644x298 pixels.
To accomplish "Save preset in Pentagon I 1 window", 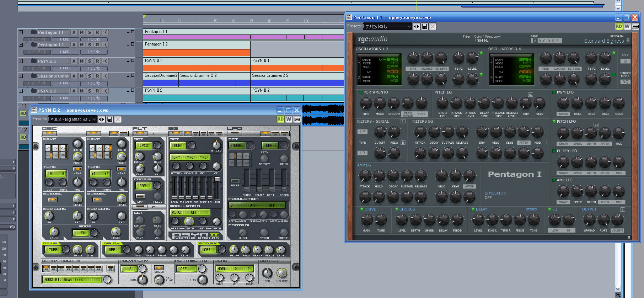I will (x=424, y=26).
